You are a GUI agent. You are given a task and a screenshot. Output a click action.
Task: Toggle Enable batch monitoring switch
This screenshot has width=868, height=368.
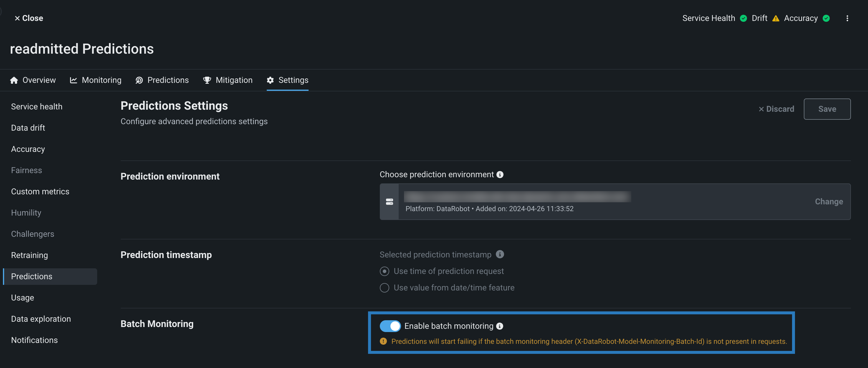[x=390, y=326]
